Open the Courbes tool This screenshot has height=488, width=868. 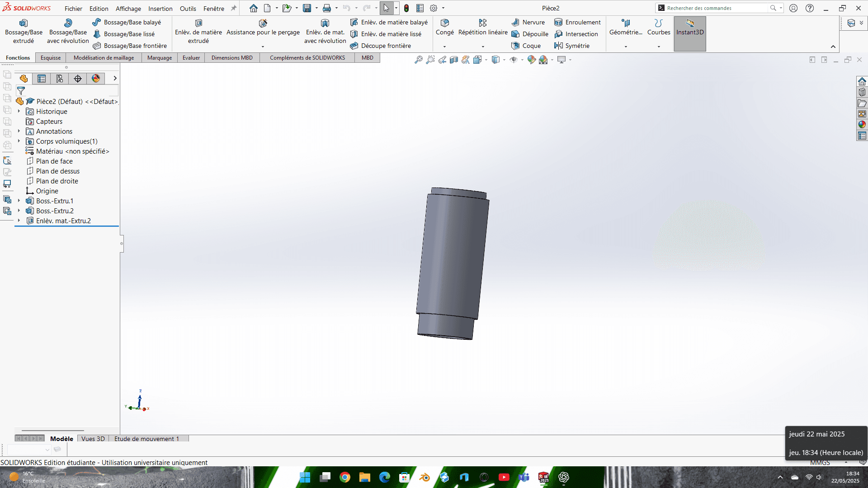[x=659, y=27]
